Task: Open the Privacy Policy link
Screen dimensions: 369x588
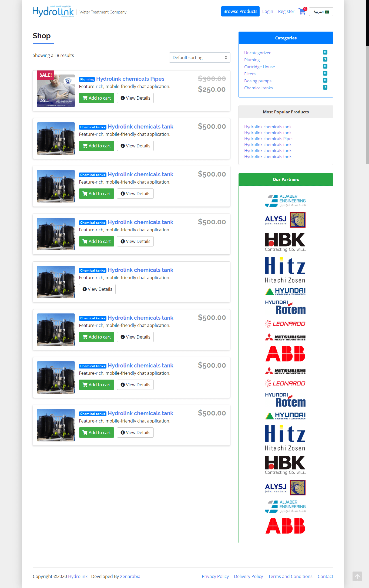Action: (215, 576)
